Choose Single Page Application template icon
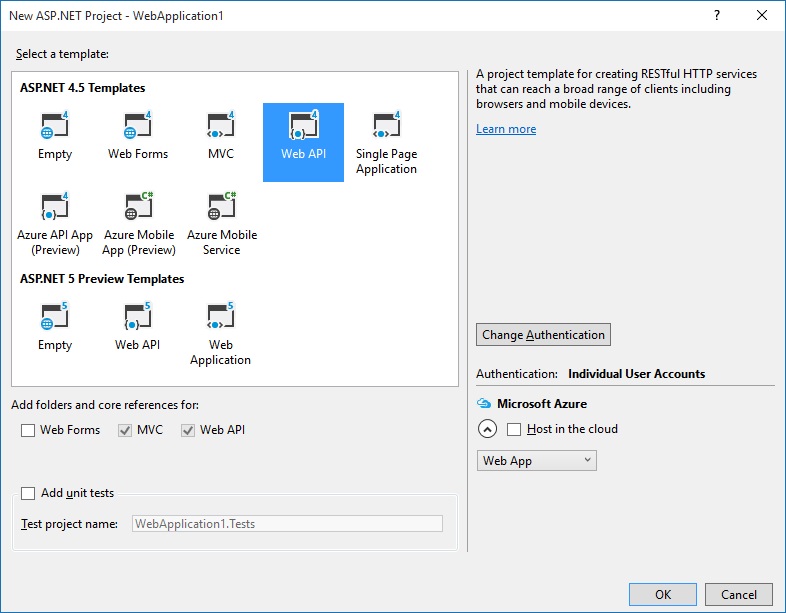Viewport: 786px width, 613px height. [386, 125]
